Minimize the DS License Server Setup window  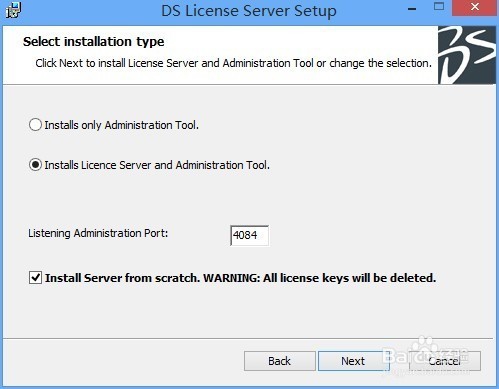click(412, 9)
